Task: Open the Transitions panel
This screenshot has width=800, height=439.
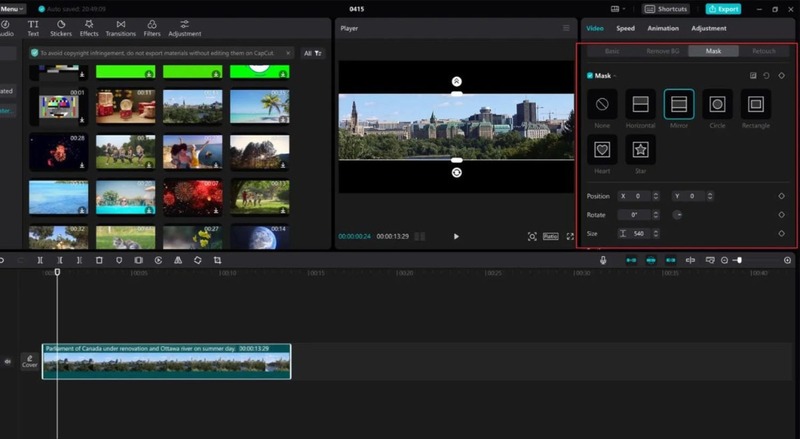Action: point(120,29)
